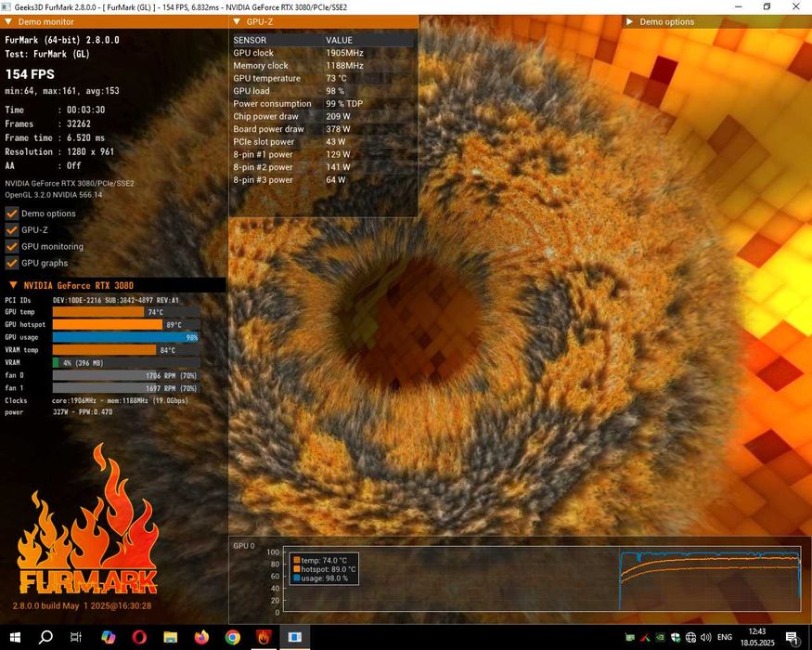
Task: Click the blue GPU usage 98% bar
Action: (126, 337)
